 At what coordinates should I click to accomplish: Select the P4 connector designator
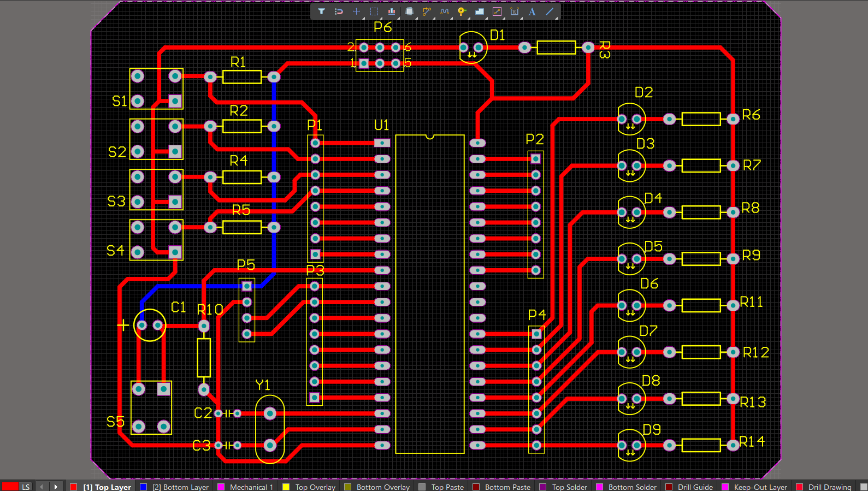pyautogui.click(x=537, y=315)
